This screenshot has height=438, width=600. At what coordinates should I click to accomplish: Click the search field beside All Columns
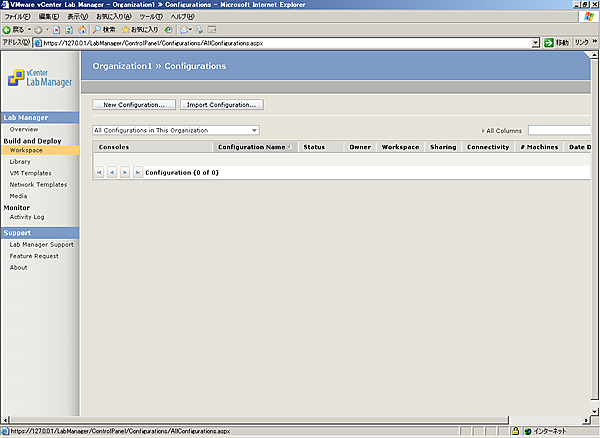tap(563, 130)
